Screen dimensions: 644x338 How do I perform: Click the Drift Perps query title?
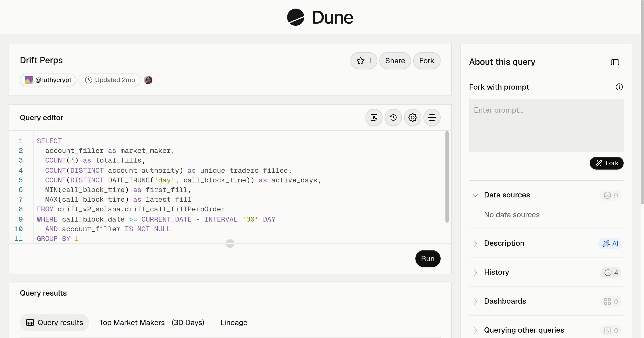[41, 60]
